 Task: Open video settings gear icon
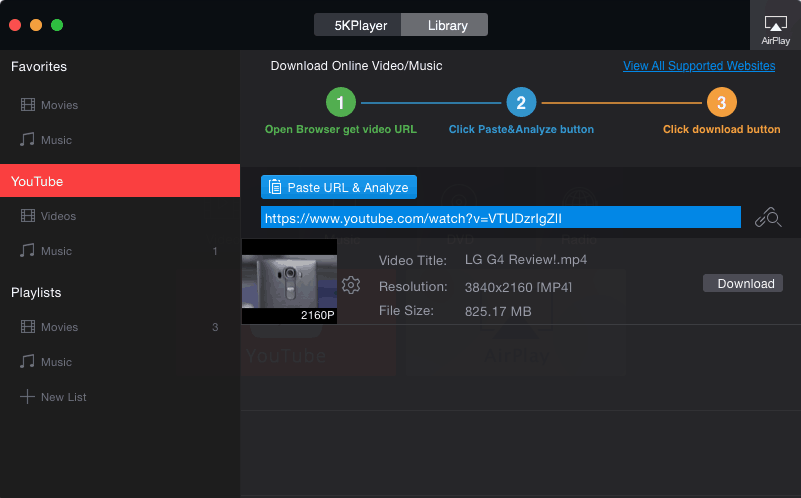pyautogui.click(x=351, y=285)
